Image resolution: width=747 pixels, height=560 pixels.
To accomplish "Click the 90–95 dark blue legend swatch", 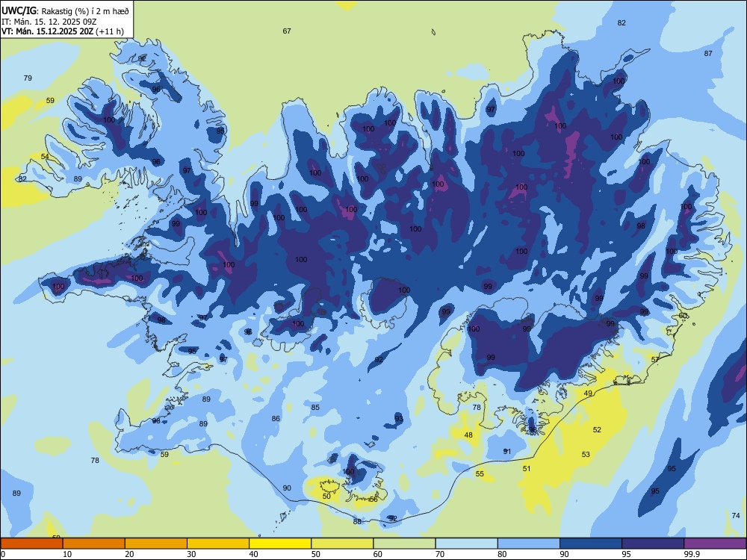I will (x=591, y=544).
